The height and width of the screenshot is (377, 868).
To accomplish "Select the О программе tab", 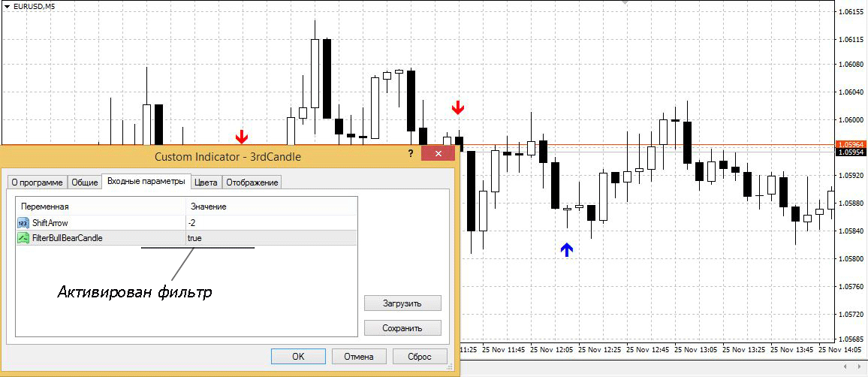I will tap(37, 182).
